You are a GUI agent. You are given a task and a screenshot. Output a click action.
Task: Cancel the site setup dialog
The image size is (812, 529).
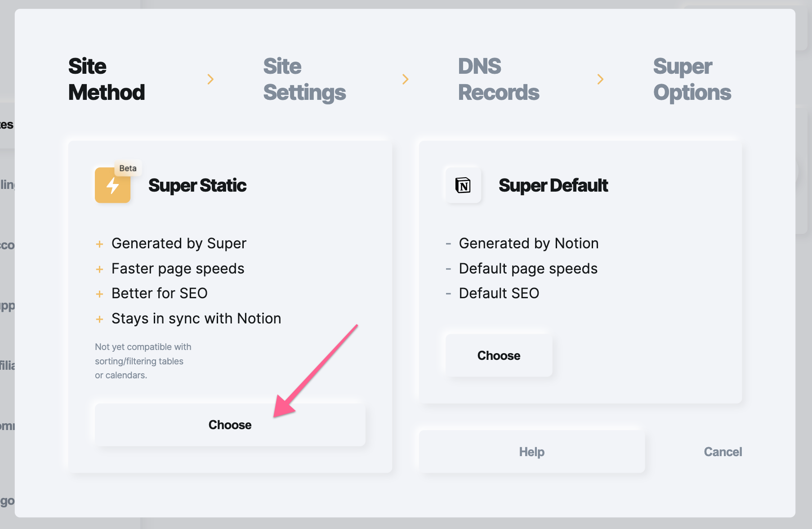(x=723, y=452)
